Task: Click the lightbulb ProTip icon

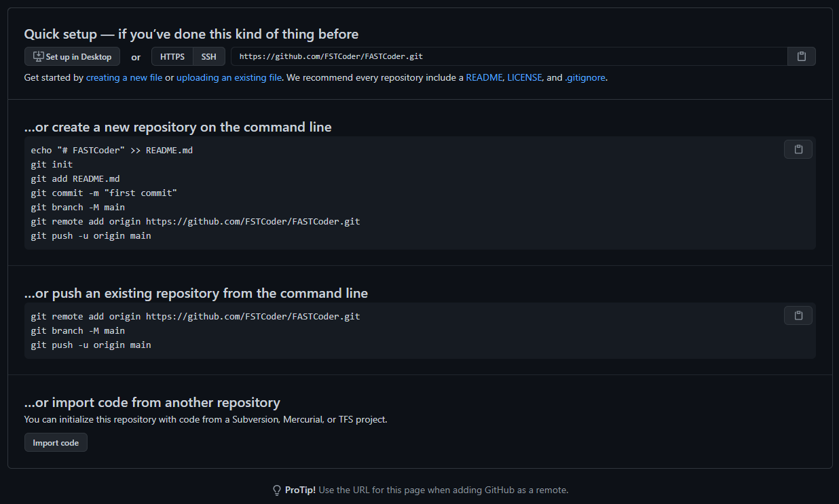Action: [x=277, y=490]
